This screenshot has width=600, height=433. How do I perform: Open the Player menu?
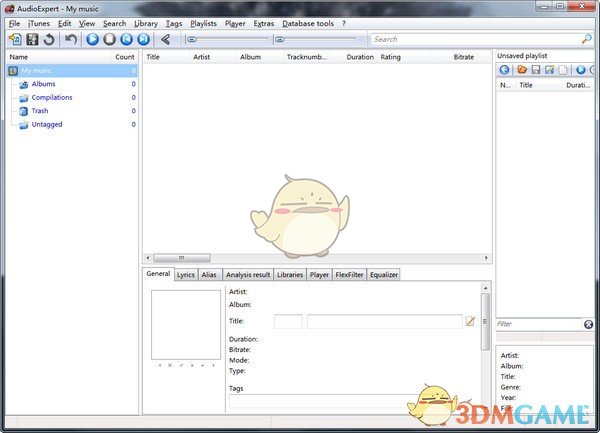(235, 23)
